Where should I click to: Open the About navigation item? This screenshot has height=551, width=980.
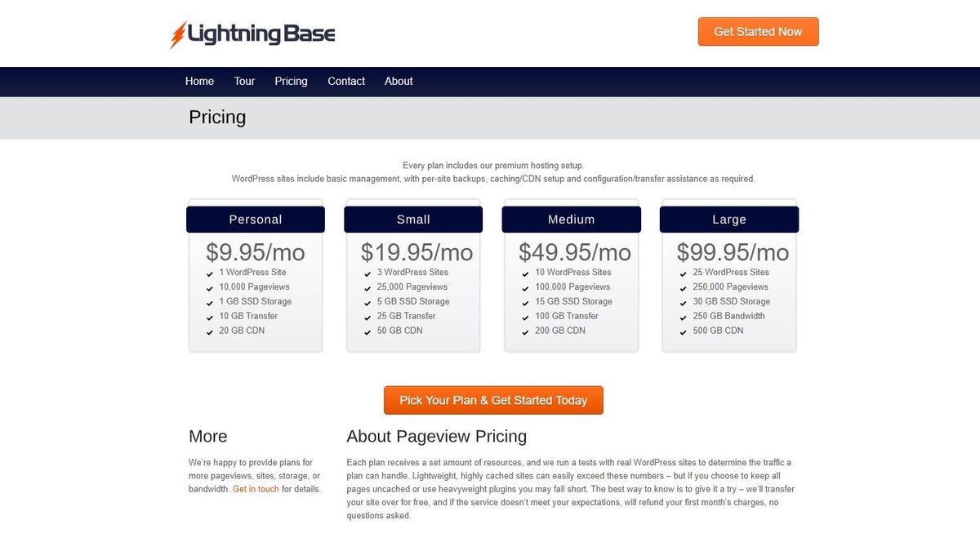[398, 81]
